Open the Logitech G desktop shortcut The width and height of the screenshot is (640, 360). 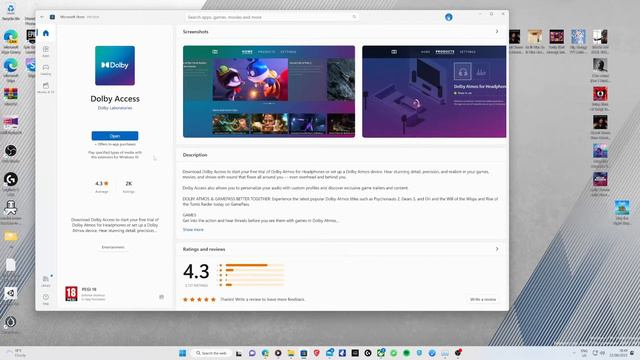[x=11, y=182]
